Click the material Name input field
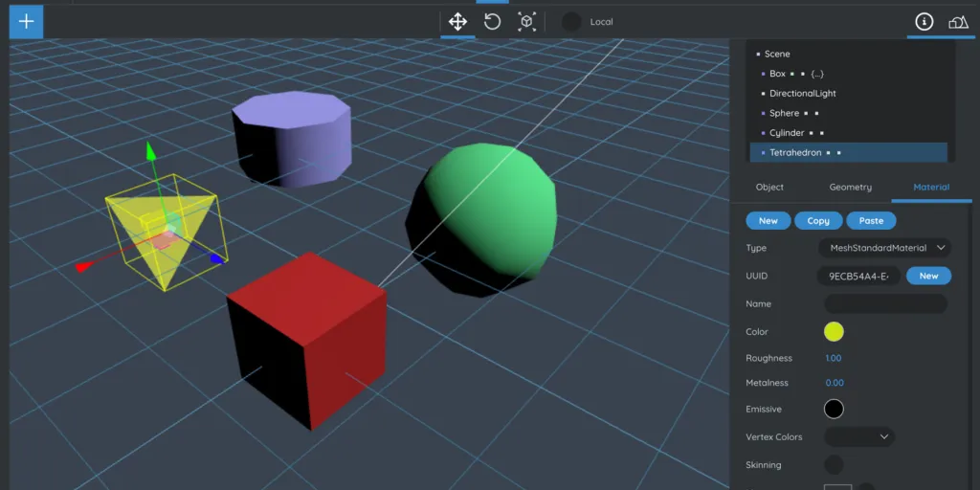Viewport: 980px width, 490px height. [x=885, y=304]
